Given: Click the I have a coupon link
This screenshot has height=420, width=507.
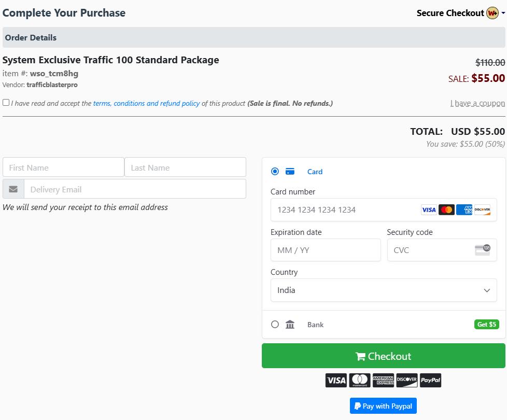Looking at the screenshot, I should click(x=477, y=103).
